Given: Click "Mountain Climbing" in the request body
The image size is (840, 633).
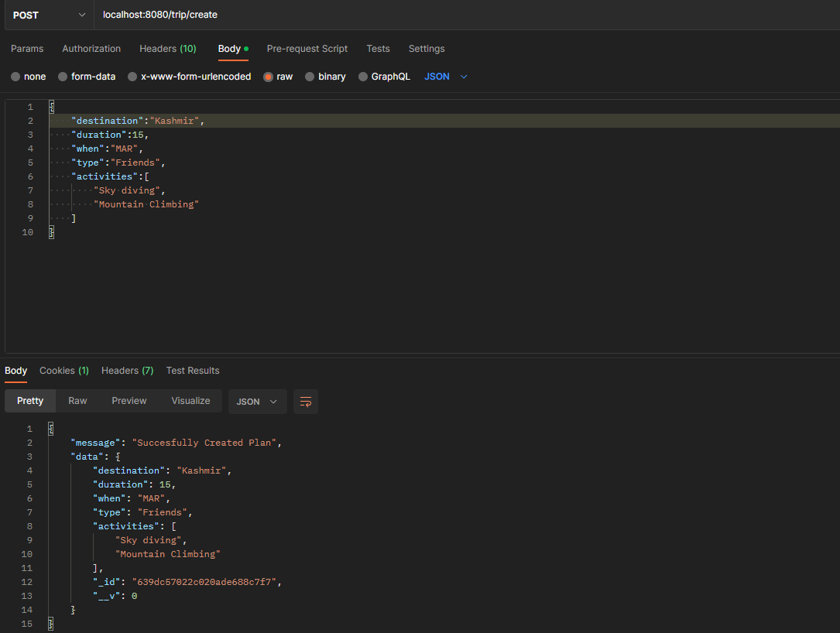Looking at the screenshot, I should click(146, 204).
